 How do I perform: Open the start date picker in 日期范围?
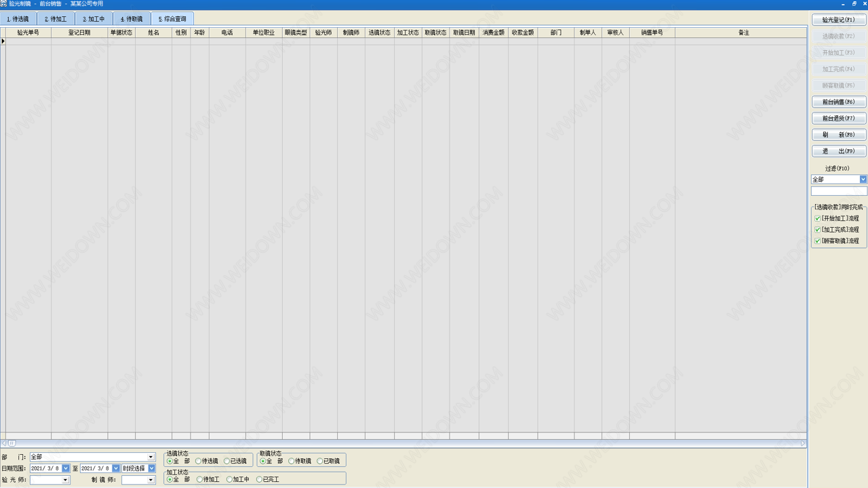click(x=66, y=468)
